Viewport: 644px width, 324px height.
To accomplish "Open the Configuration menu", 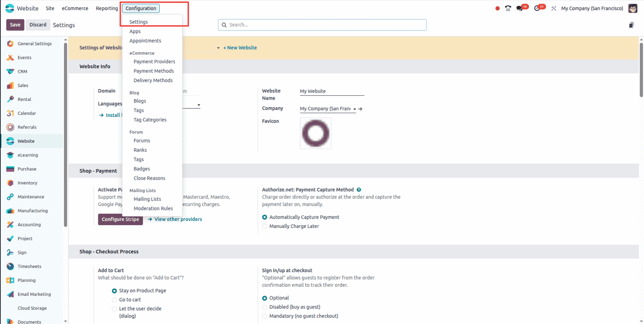I will (x=141, y=8).
